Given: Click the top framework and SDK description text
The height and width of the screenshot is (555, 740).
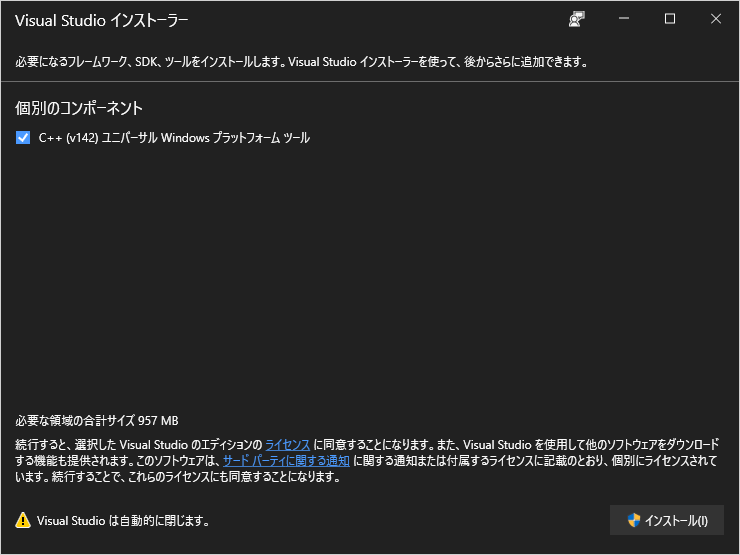Looking at the screenshot, I should coord(300,62).
